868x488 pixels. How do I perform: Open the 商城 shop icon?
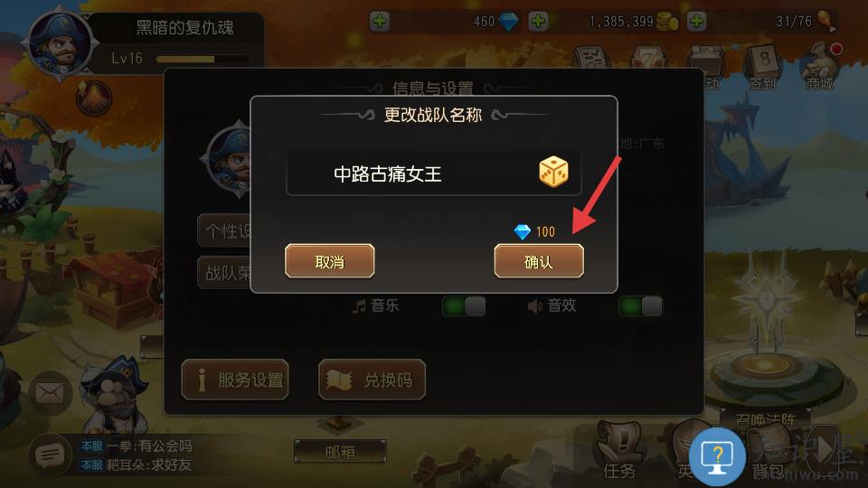[820, 68]
